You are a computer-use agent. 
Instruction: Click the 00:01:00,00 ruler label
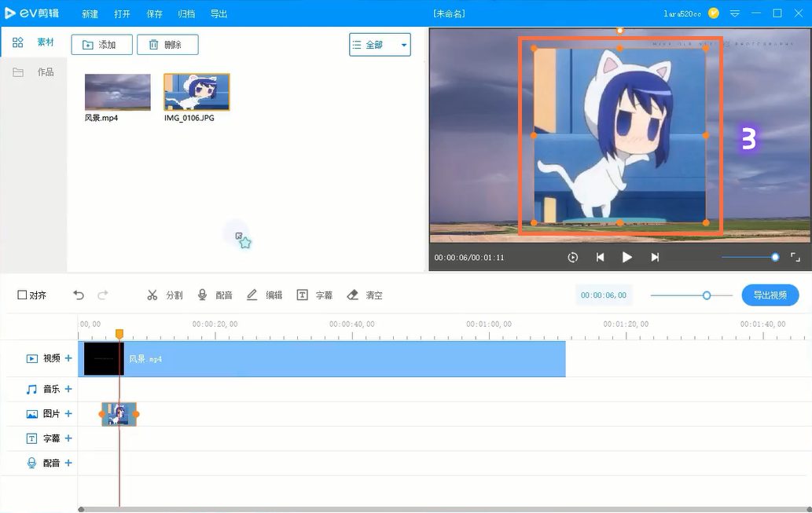click(489, 324)
